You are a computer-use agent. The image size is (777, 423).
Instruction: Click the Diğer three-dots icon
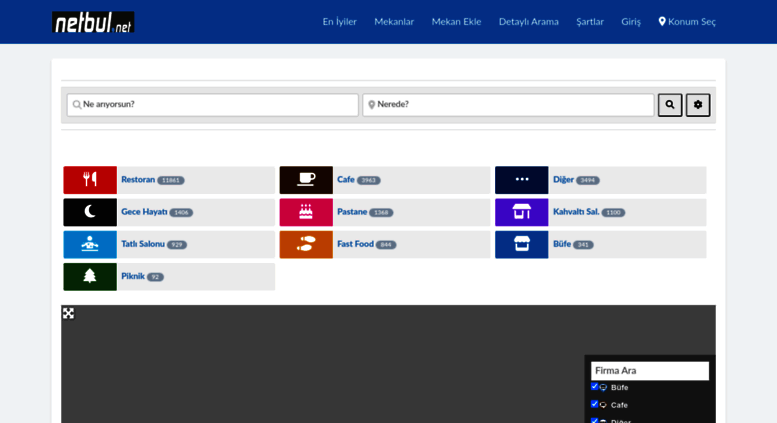click(522, 180)
